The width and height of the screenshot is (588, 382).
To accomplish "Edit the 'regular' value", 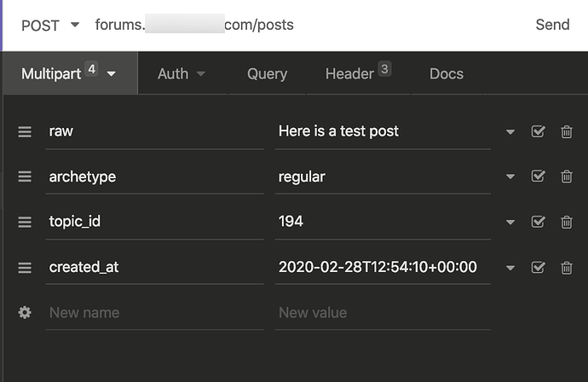I will (383, 177).
